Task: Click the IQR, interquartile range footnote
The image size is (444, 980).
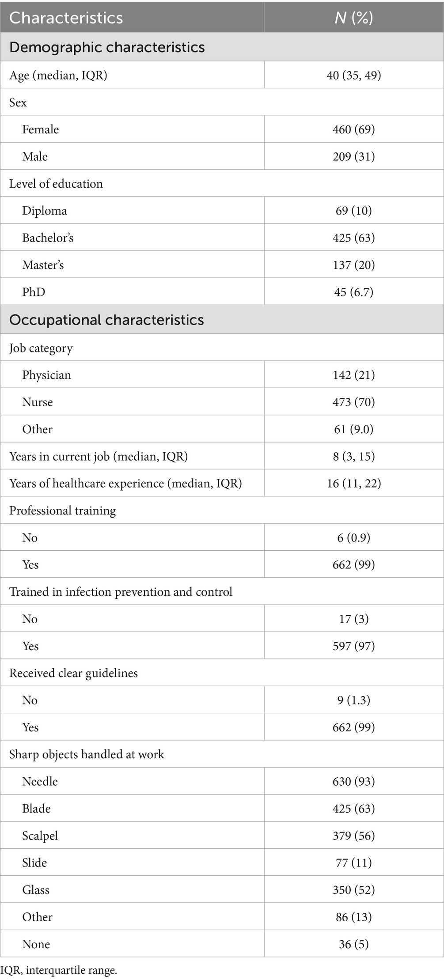Action: coord(59,970)
